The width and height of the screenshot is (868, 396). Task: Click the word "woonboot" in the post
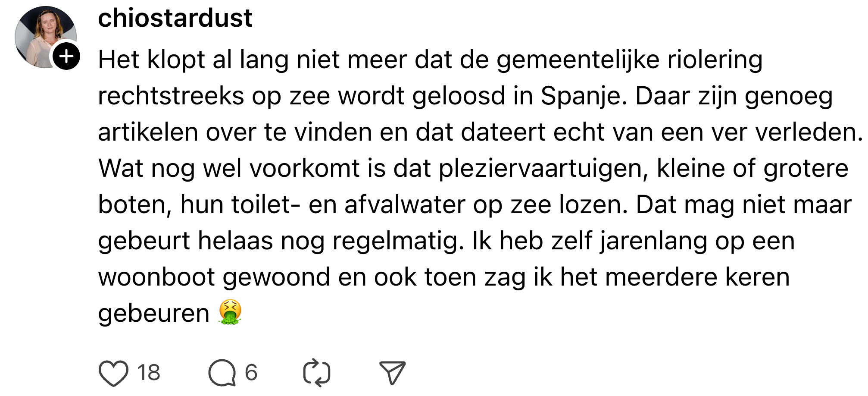pos(156,277)
